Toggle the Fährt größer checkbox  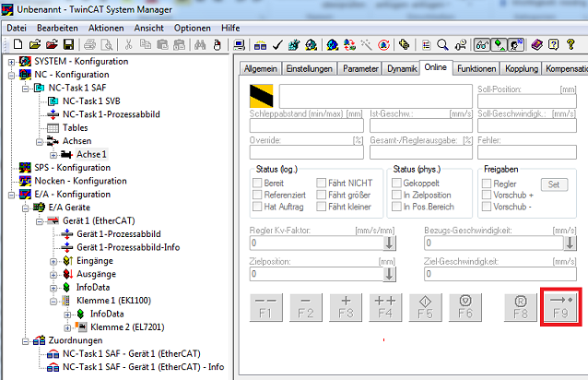coord(321,195)
